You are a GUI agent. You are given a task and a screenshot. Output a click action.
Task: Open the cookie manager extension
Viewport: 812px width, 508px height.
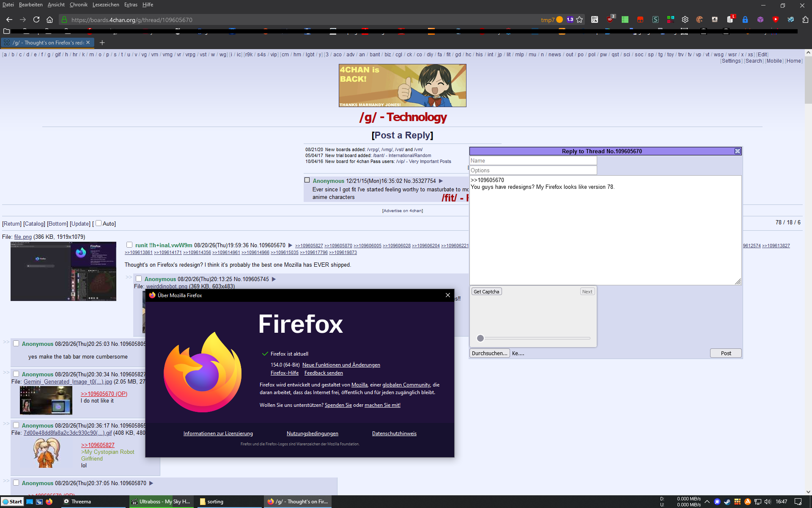click(x=700, y=19)
